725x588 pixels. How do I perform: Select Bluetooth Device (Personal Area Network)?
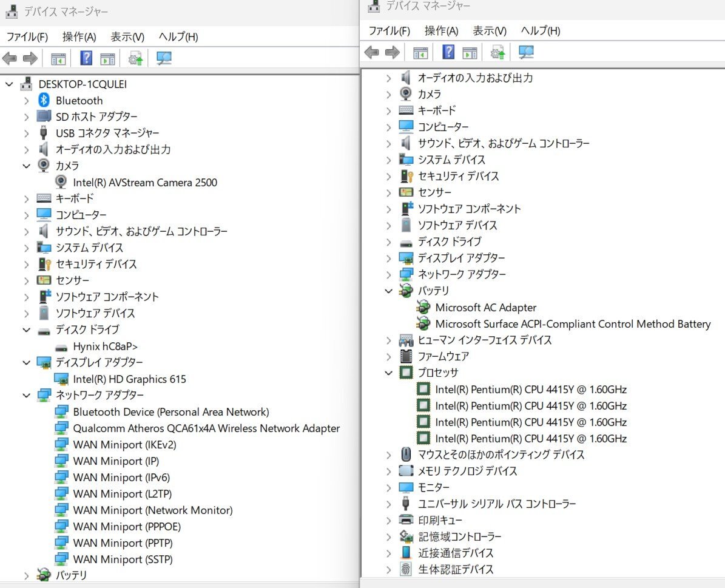coord(171,412)
